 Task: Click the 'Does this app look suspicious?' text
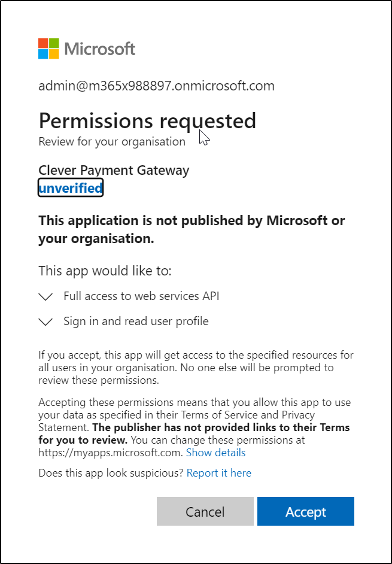pos(111,473)
